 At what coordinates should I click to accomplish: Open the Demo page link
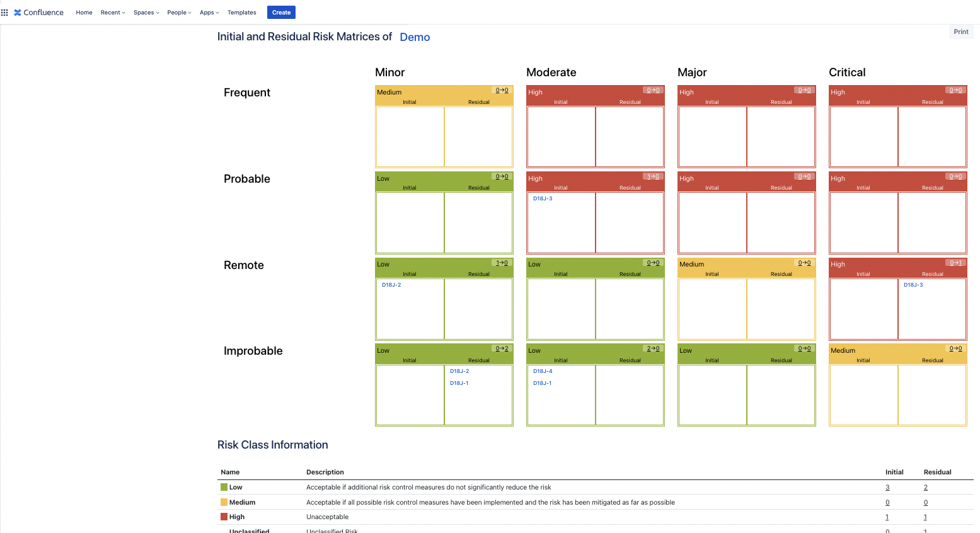[x=414, y=37]
